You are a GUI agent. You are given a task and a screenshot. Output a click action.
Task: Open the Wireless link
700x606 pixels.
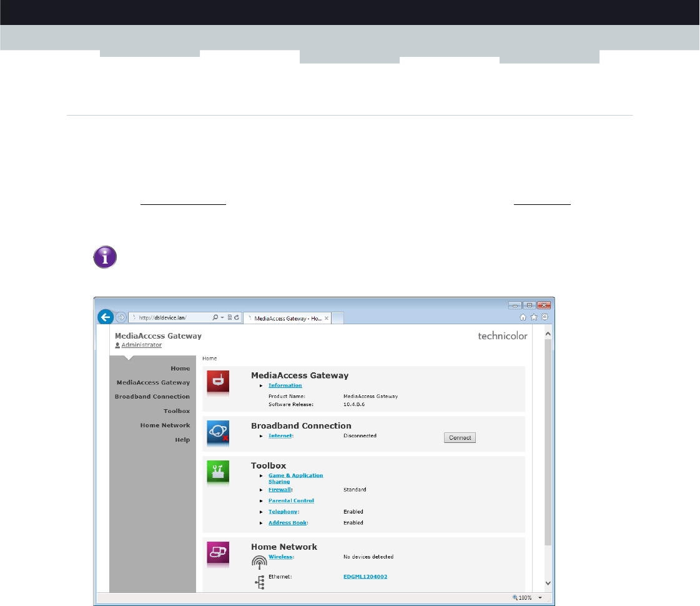(x=280, y=557)
